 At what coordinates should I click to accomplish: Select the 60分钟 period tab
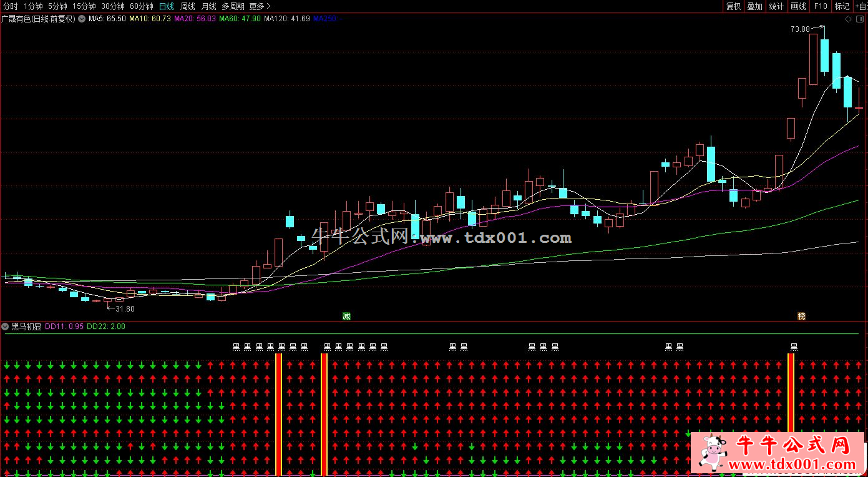141,6
